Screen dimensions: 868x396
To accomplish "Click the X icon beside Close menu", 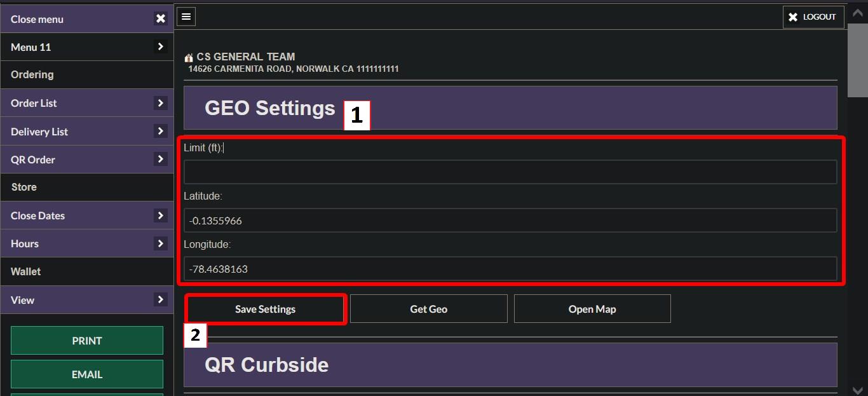I will coord(160,19).
